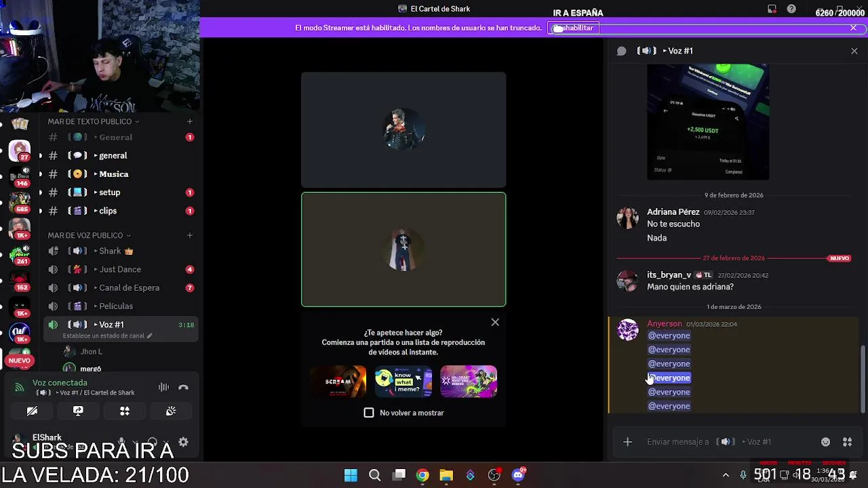Click its_bryan_v's avatar
Screen dimensions: 868x488
[x=627, y=281]
